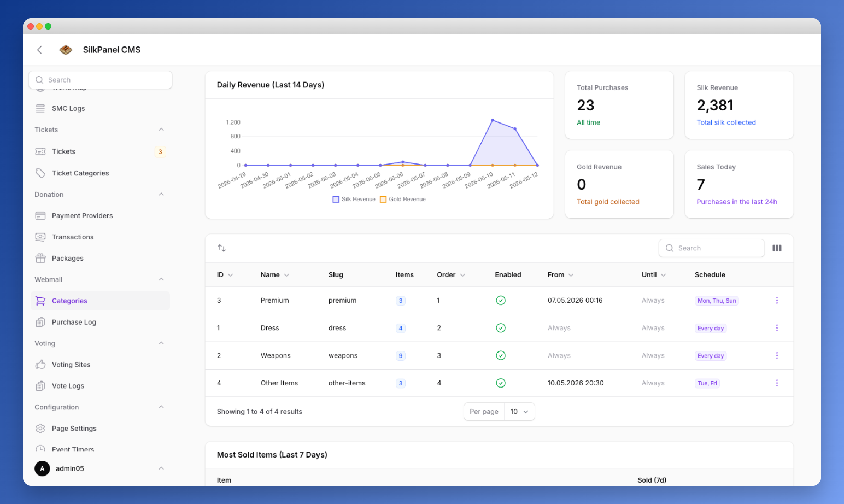Toggle Gold Revenue series in chart legend
This screenshot has width=844, height=504.
pos(403,200)
